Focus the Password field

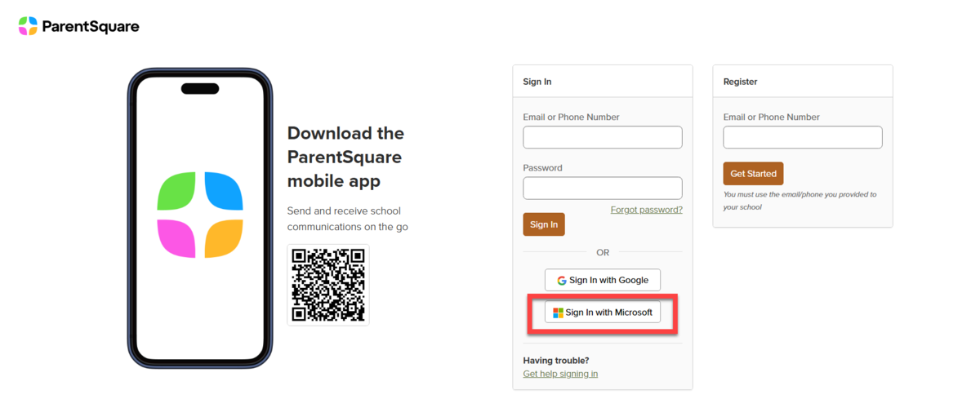coord(603,188)
